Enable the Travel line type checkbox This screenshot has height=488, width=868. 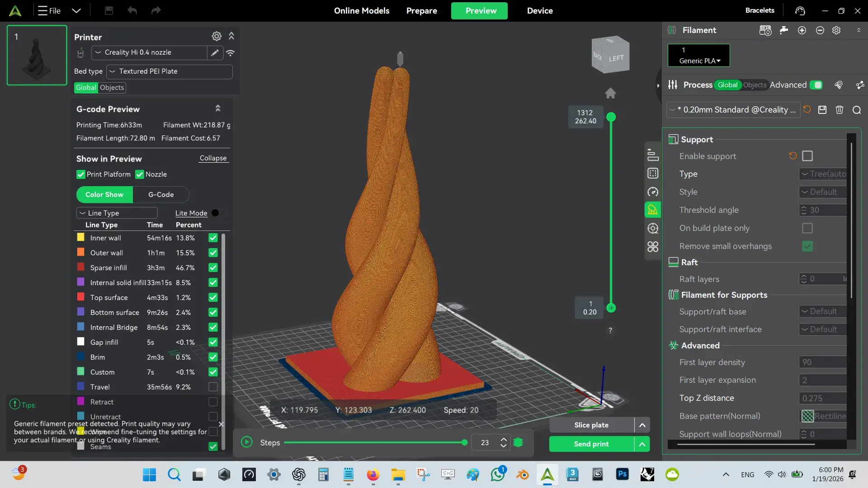tap(213, 387)
